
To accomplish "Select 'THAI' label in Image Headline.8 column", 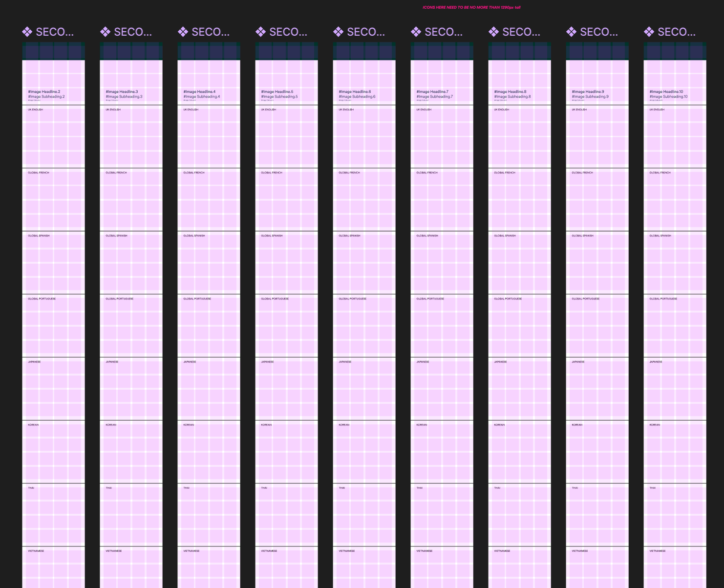I will (x=497, y=487).
